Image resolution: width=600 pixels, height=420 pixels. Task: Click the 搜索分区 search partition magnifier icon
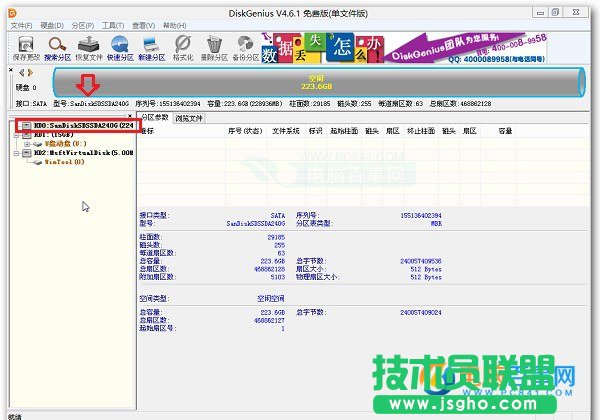pyautogui.click(x=56, y=46)
